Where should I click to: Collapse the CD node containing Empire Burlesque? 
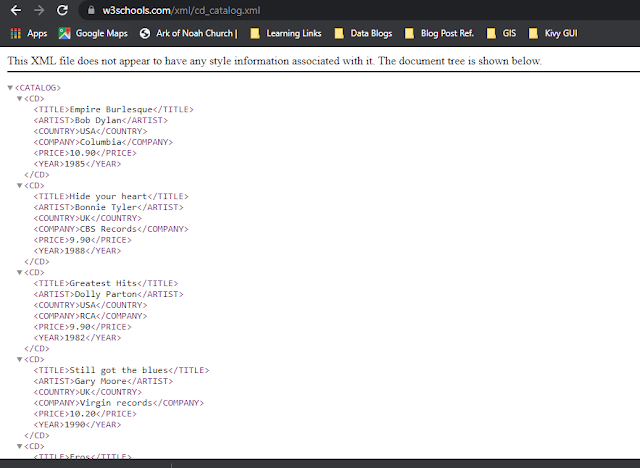pos(19,98)
